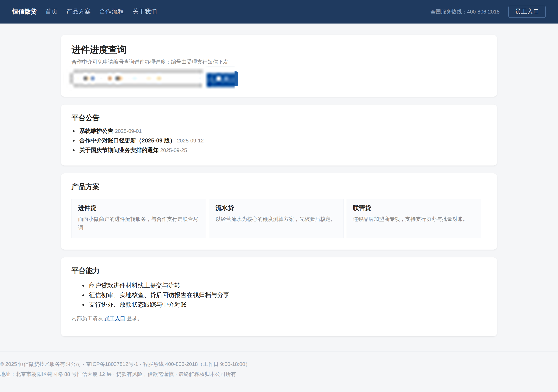Click the 员工入口 button in the header
Screen dimensions: 558x392
coord(527,12)
